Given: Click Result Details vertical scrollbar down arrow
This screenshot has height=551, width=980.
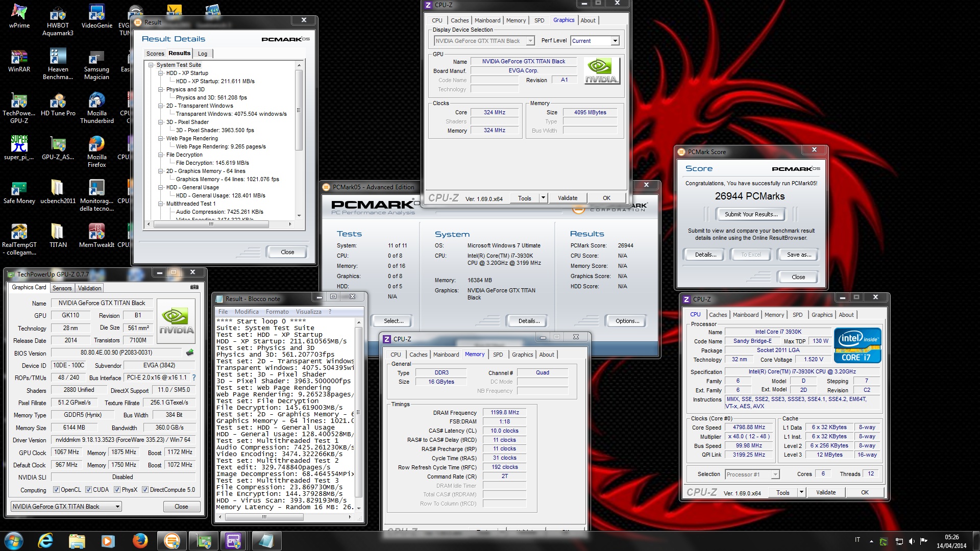Looking at the screenshot, I should (x=299, y=216).
